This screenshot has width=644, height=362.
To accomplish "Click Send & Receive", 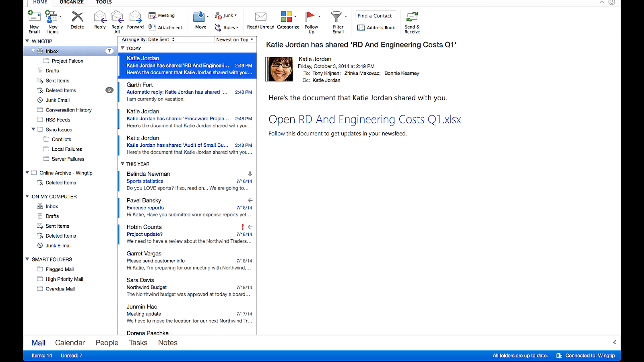I will 412,21.
